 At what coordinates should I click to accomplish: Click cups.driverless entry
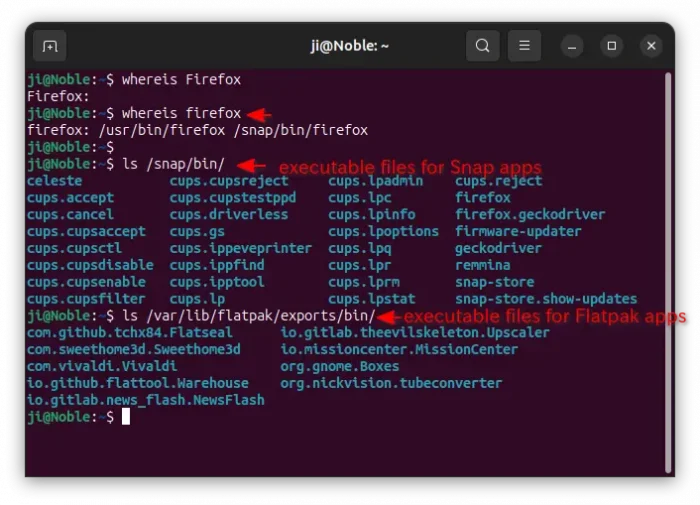click(x=229, y=215)
